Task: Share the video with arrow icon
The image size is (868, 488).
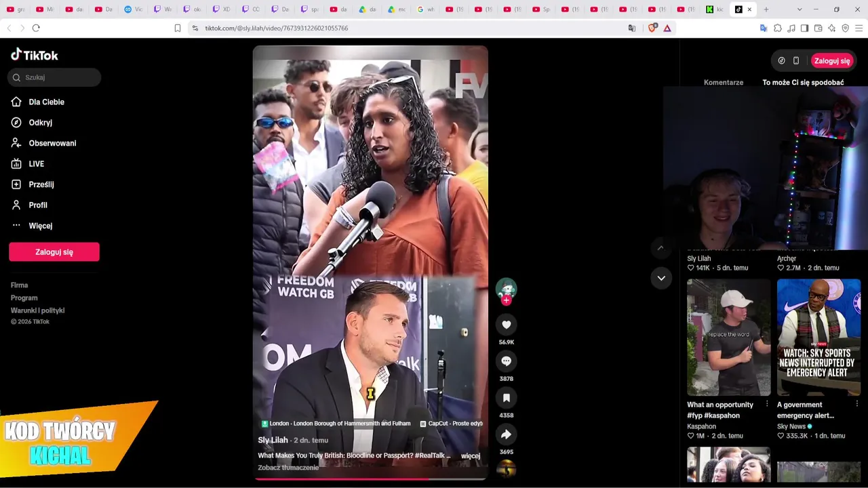Action: point(506,434)
